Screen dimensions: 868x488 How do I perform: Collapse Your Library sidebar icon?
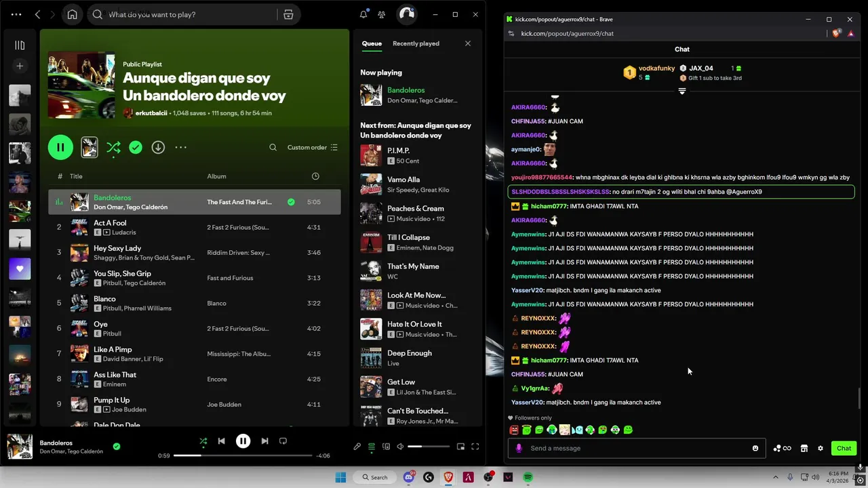click(20, 45)
